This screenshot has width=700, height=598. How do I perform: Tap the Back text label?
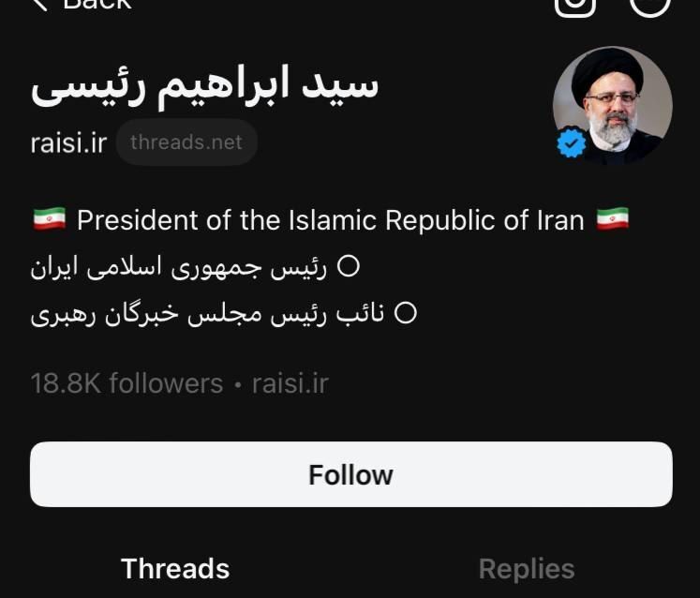click(97, 4)
